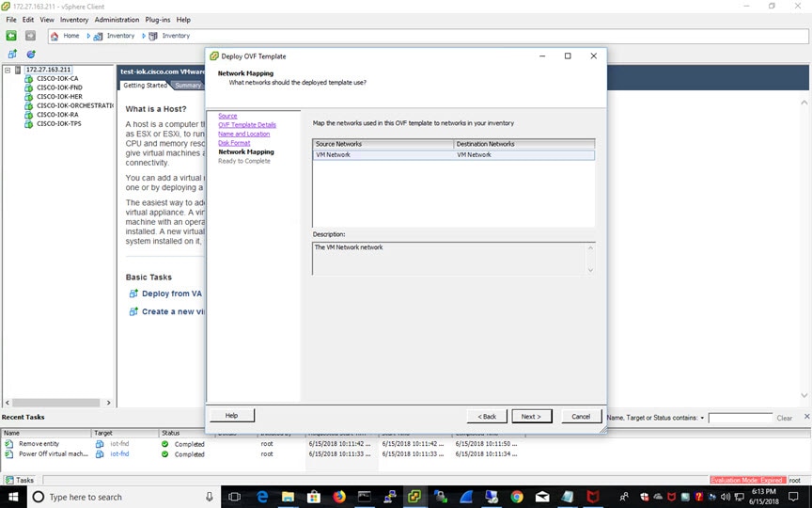Go to Source step in wizard
The height and width of the screenshot is (508, 812).
(227, 116)
